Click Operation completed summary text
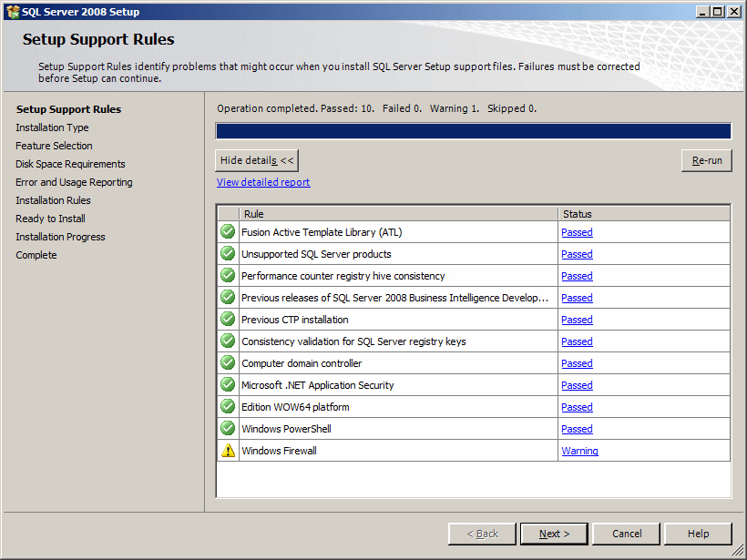Viewport: 747px width, 560px height. [377, 108]
